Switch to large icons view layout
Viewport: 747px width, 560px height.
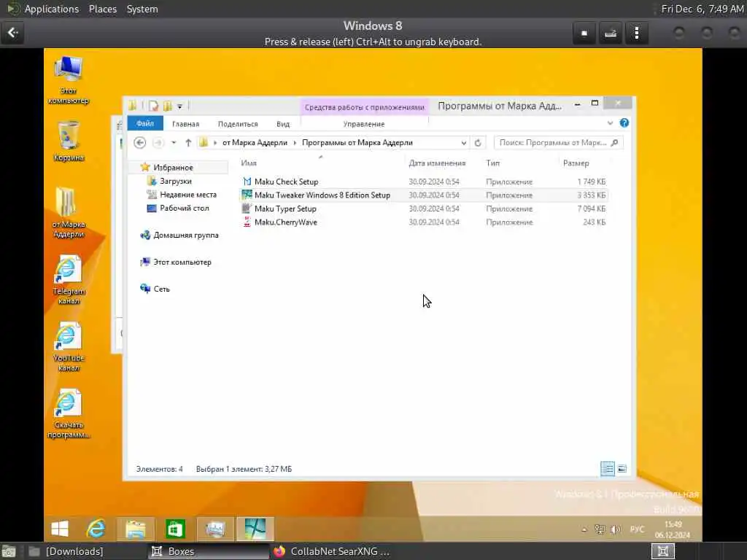pos(622,469)
